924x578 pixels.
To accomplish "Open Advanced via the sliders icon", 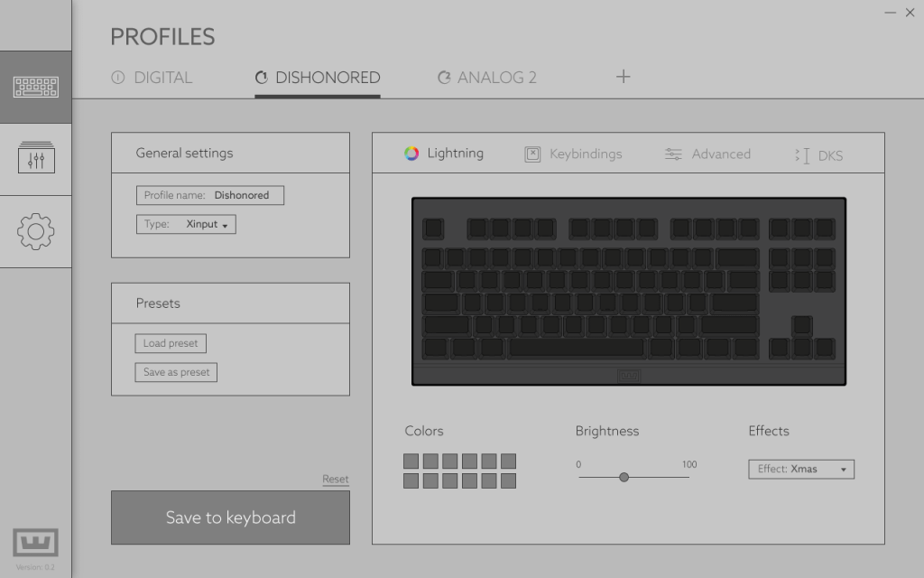I will (673, 154).
